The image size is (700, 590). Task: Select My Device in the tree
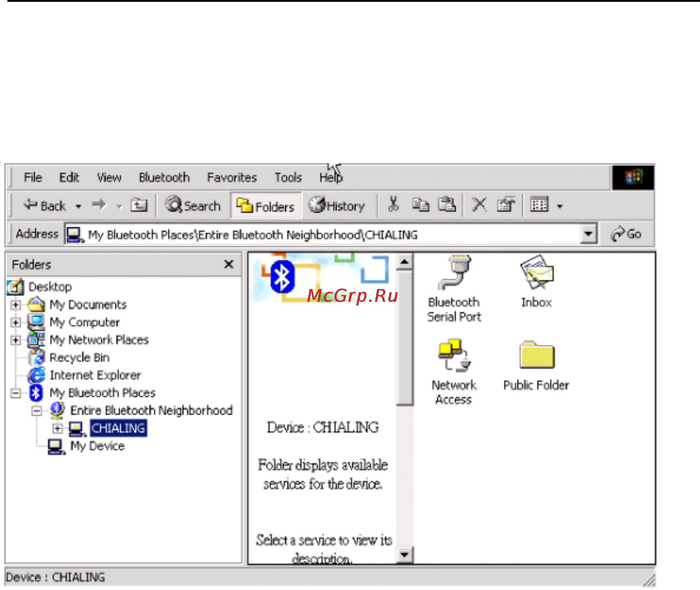pos(97,446)
